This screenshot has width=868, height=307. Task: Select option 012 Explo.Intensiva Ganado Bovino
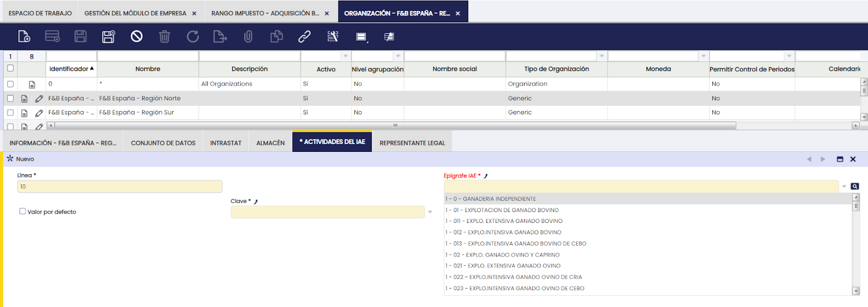648,233
